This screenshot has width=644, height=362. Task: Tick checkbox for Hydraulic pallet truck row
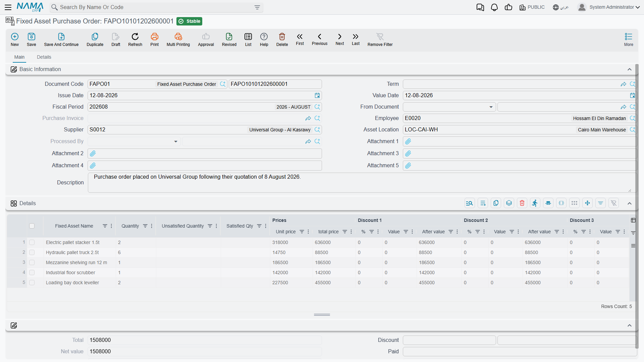coord(32,252)
